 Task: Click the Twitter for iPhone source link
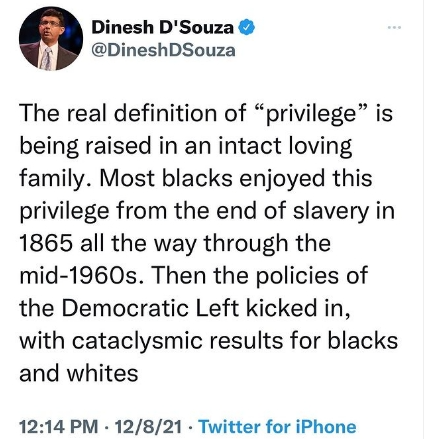click(277, 426)
